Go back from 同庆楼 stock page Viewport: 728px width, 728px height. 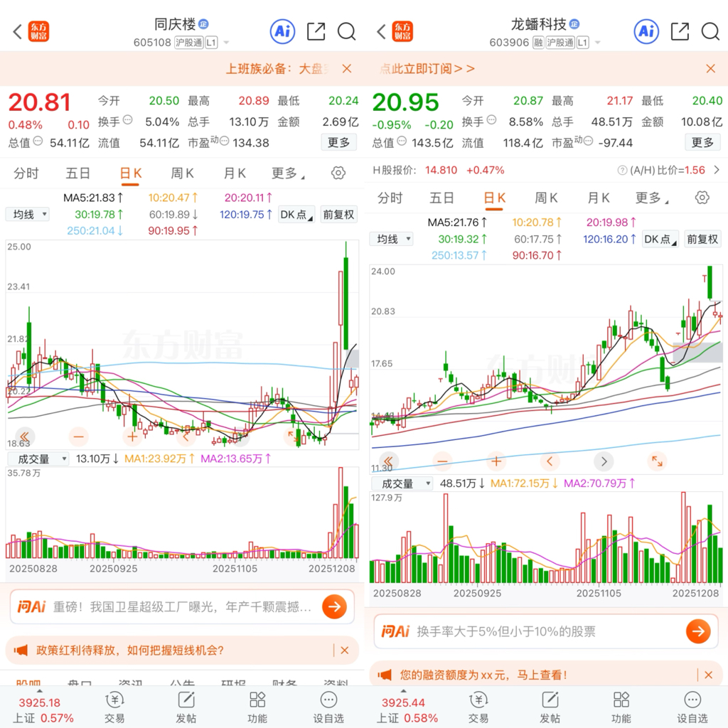[x=18, y=31]
